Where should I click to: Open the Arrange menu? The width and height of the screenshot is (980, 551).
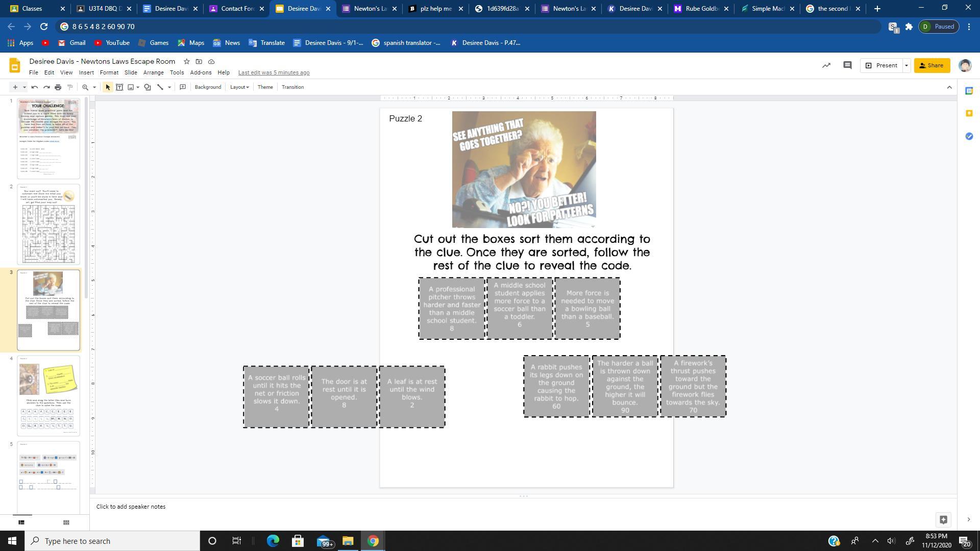tap(153, 72)
